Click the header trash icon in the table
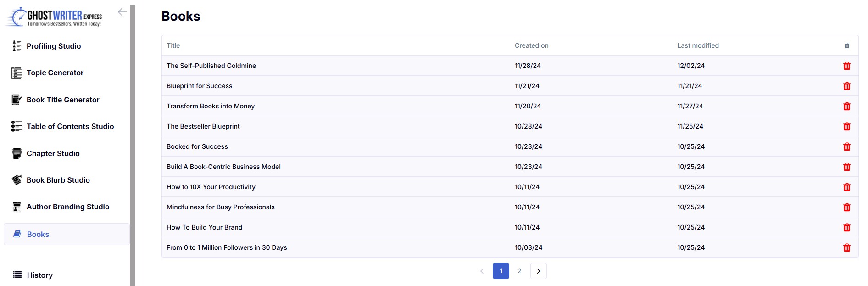Image resolution: width=868 pixels, height=286 pixels. [847, 45]
